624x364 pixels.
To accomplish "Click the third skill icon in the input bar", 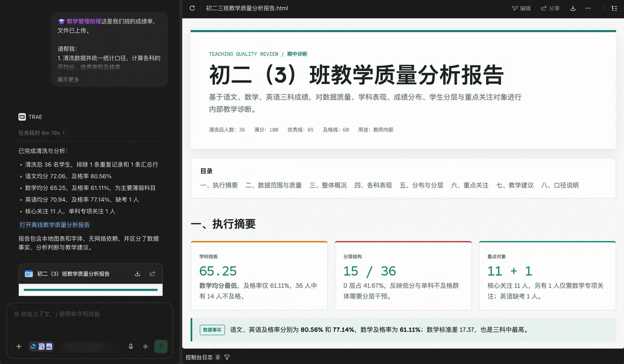I will click(49, 346).
